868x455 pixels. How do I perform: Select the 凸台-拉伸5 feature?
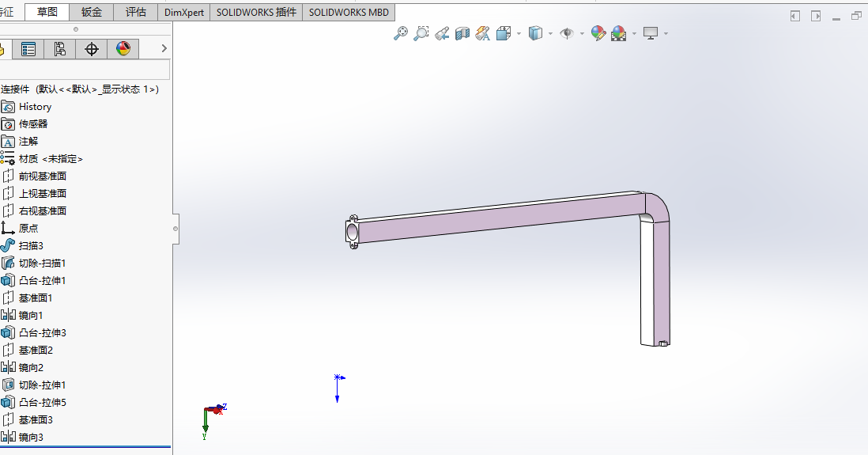coord(42,402)
